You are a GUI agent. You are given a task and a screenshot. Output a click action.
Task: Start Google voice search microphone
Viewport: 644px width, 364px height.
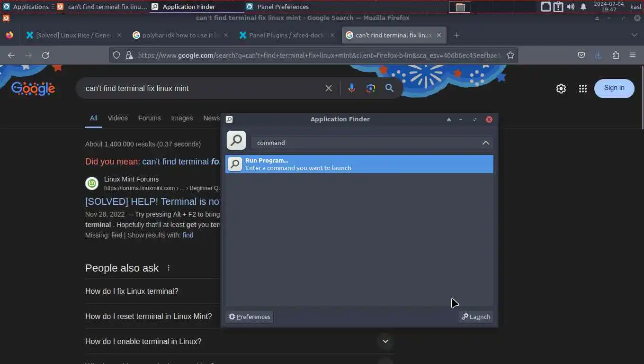pos(351,88)
